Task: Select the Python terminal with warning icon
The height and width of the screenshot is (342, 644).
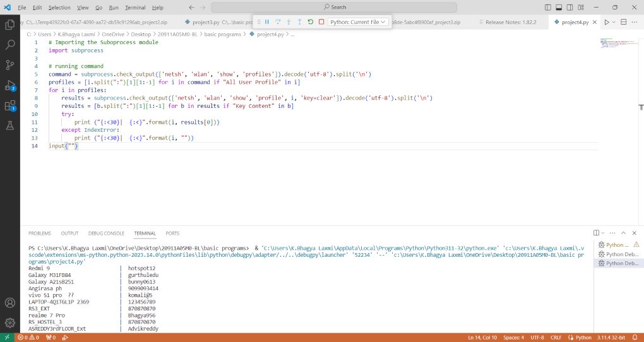Action: click(619, 245)
